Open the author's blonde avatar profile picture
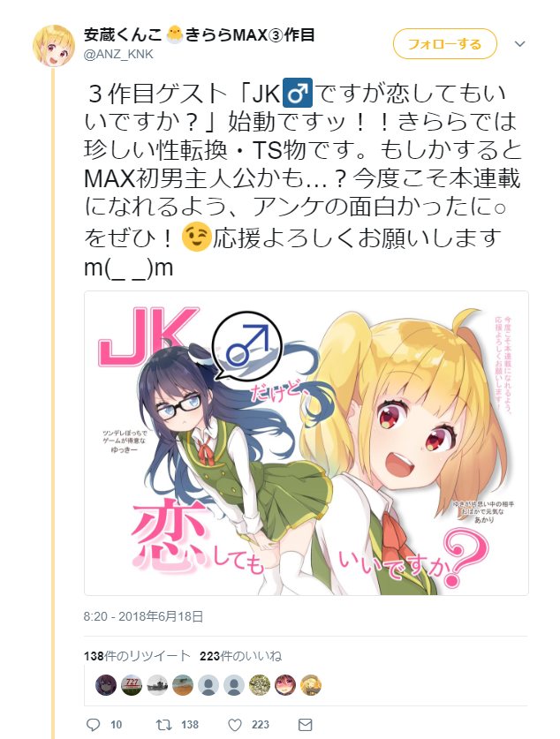Screen dimensions: 560x739 tap(54, 46)
